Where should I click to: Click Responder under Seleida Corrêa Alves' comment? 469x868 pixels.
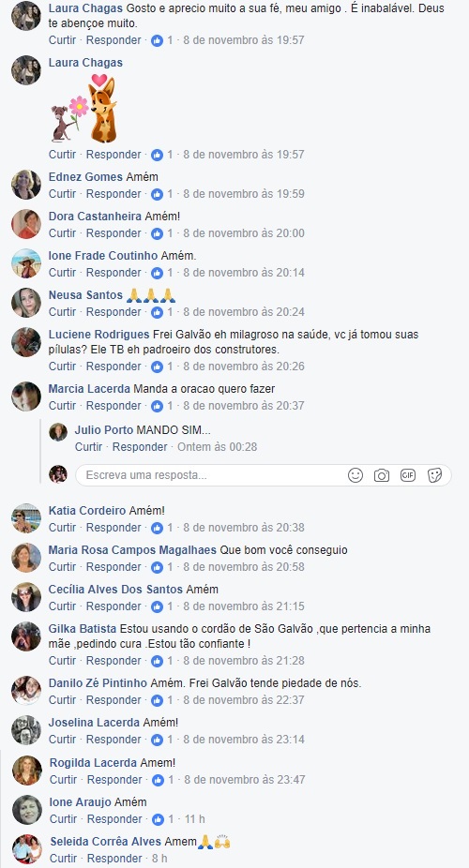tap(114, 858)
